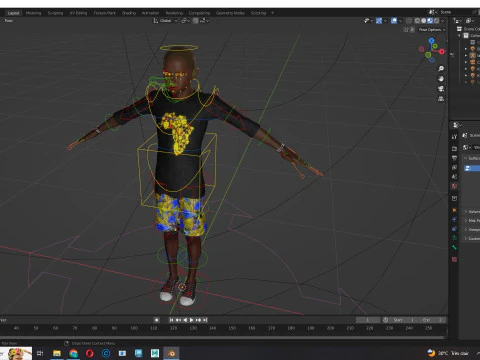
Task: Jump to the last frame
Action: coord(205,320)
